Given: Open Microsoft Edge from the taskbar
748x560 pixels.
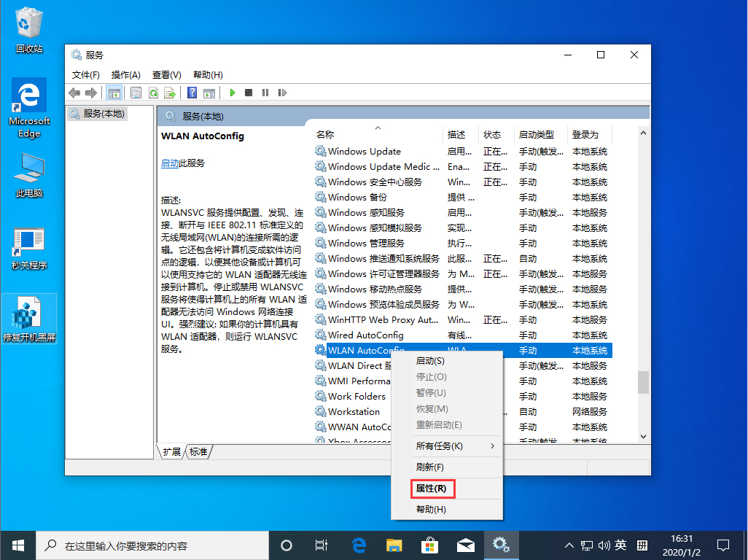Looking at the screenshot, I should pos(357,545).
